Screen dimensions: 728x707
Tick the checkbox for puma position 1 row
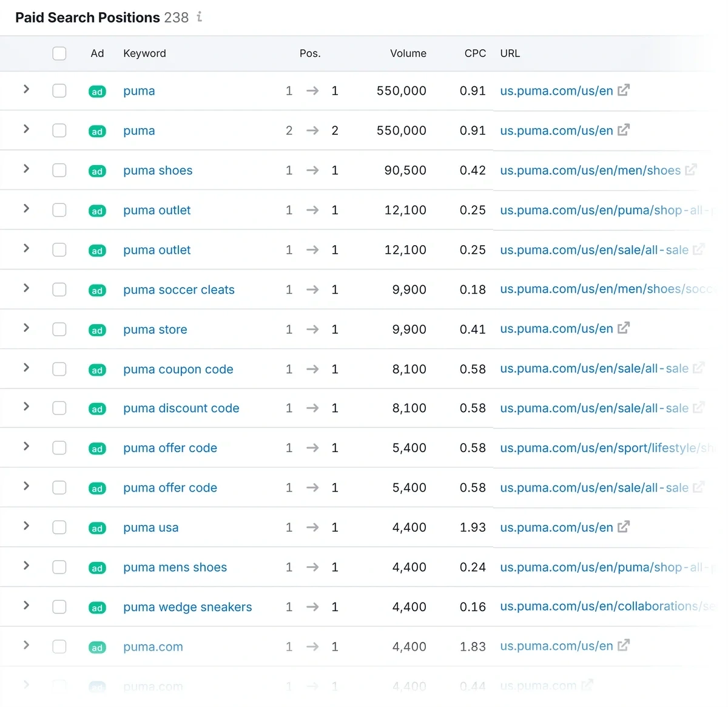coord(59,90)
